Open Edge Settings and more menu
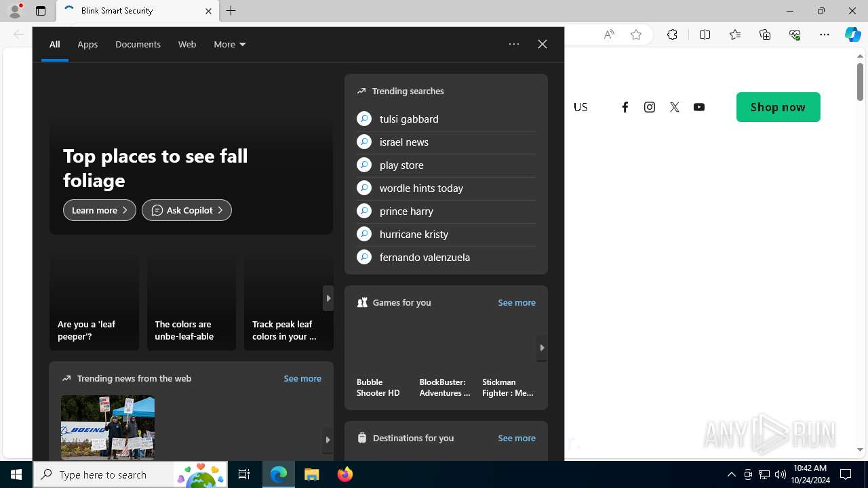 point(825,35)
